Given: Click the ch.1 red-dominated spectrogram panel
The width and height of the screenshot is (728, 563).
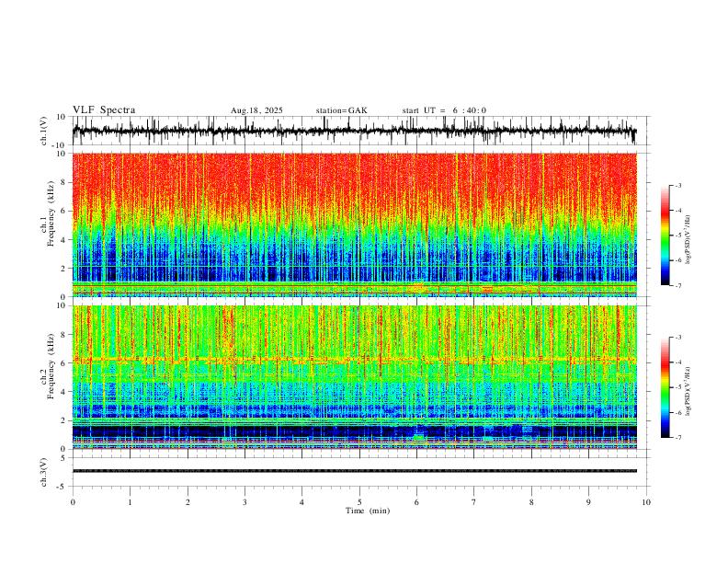Looking at the screenshot, I should click(354, 224).
